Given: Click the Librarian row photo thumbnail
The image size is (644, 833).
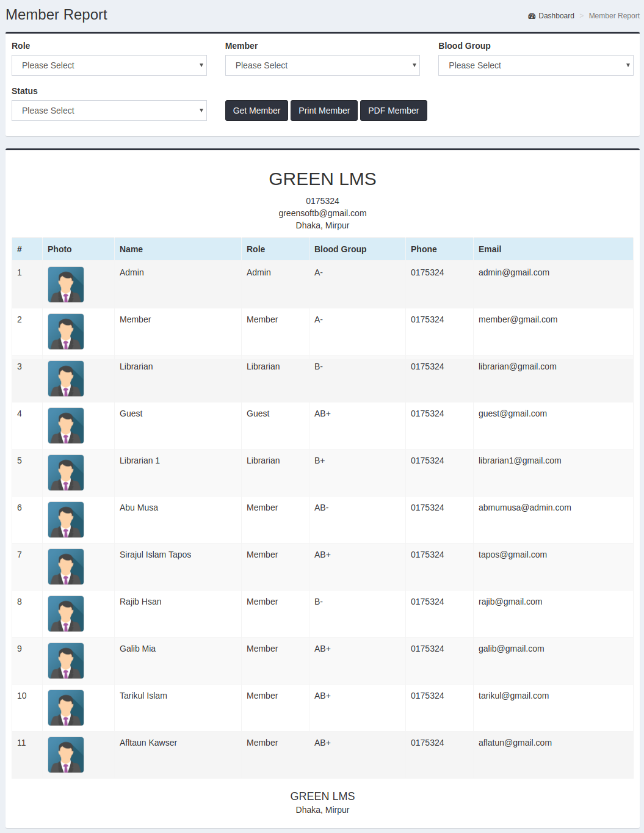Looking at the screenshot, I should pos(65,379).
